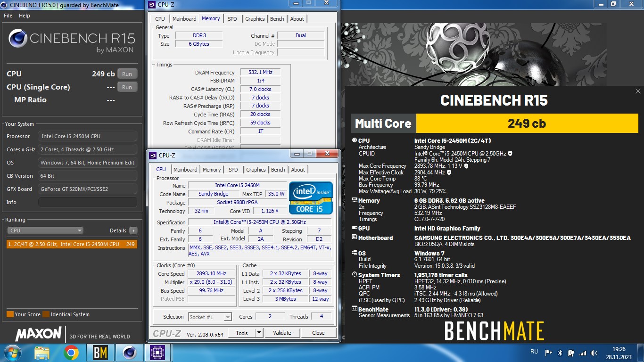
Task: Click power/battery tray icon
Action: pyautogui.click(x=571, y=353)
